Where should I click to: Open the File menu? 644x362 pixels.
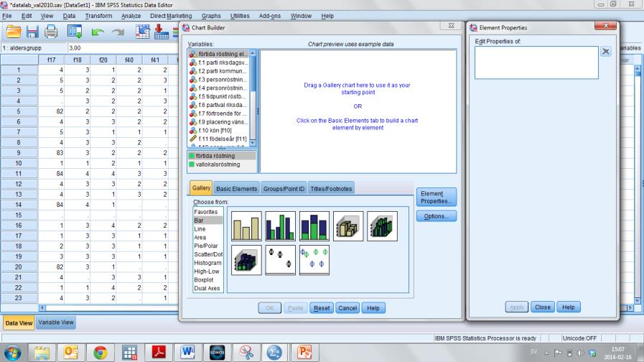7,16
